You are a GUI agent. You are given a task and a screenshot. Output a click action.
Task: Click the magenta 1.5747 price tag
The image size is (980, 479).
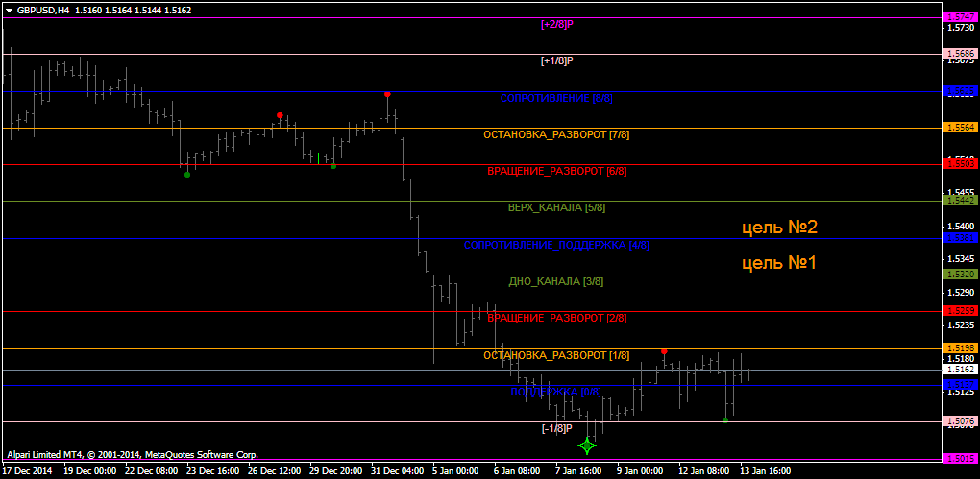960,17
